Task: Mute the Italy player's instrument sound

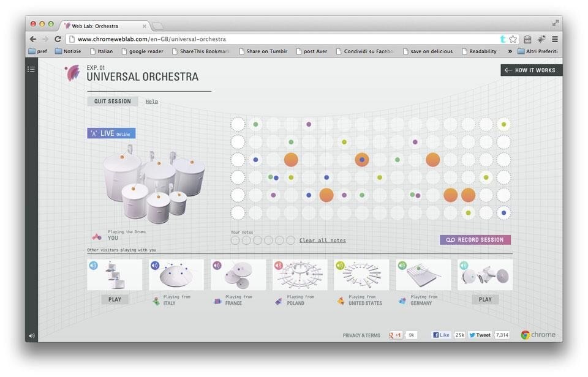Action: (x=155, y=266)
